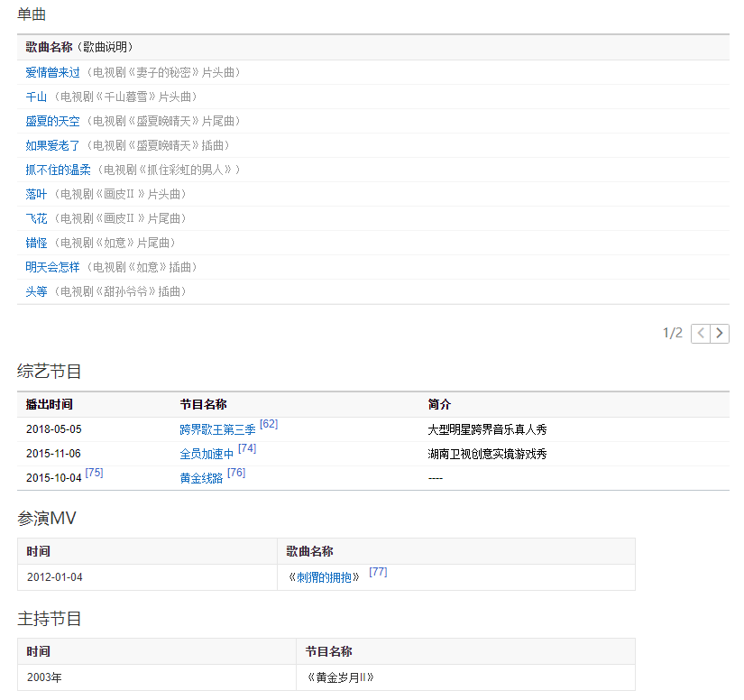Select the 抓不住的温柔 song link
This screenshot has height=700, width=744.
(x=58, y=170)
